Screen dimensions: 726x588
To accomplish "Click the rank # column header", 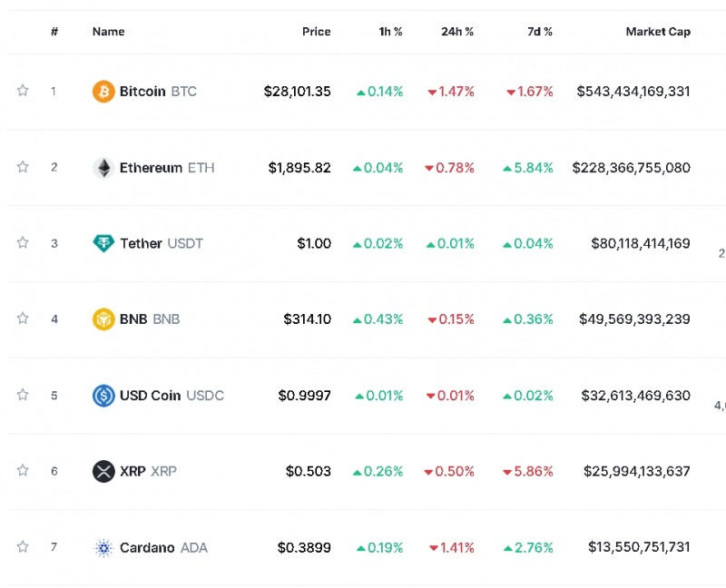I will (54, 32).
